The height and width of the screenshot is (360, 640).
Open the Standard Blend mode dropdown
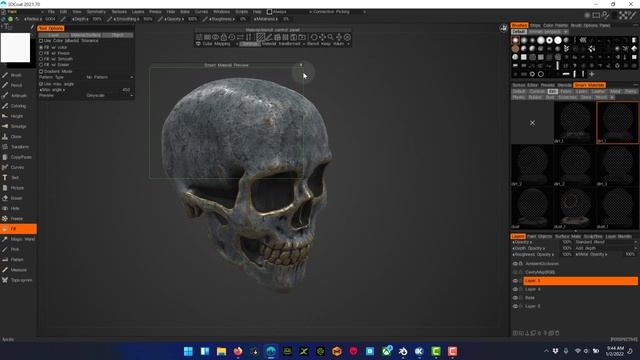tap(606, 242)
